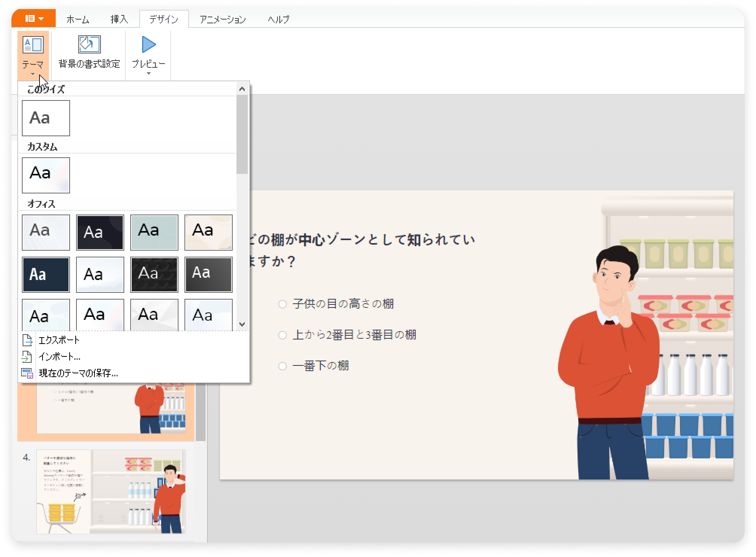Click the オフィス section header
The image size is (756, 557).
[41, 204]
